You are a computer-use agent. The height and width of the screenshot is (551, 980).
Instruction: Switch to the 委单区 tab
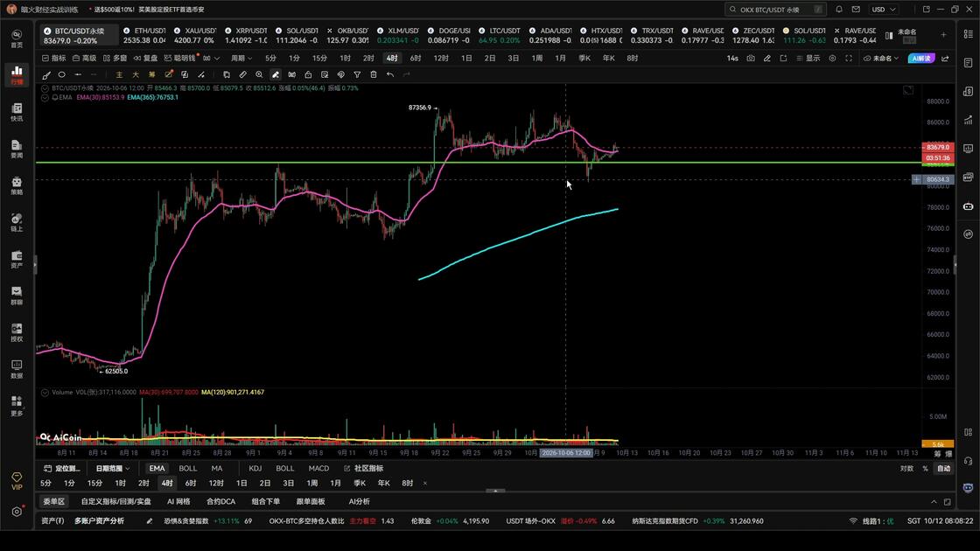pos(53,502)
